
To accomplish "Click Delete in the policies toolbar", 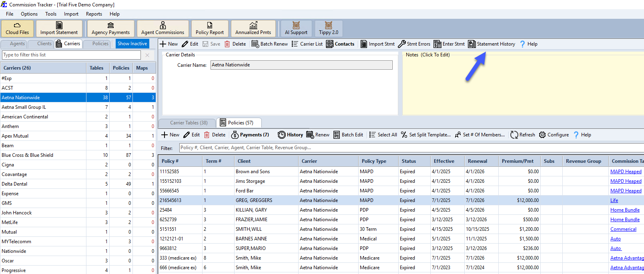I will pos(215,135).
